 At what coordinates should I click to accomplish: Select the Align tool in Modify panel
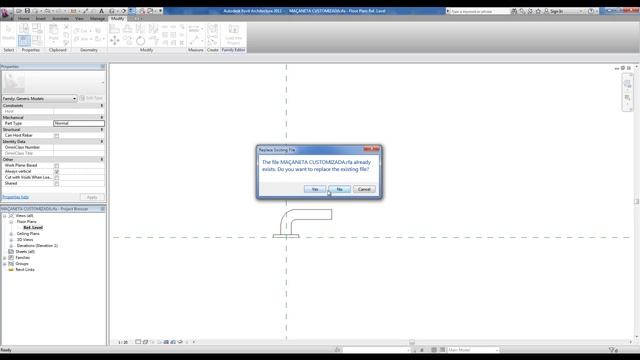pyautogui.click(x=115, y=29)
